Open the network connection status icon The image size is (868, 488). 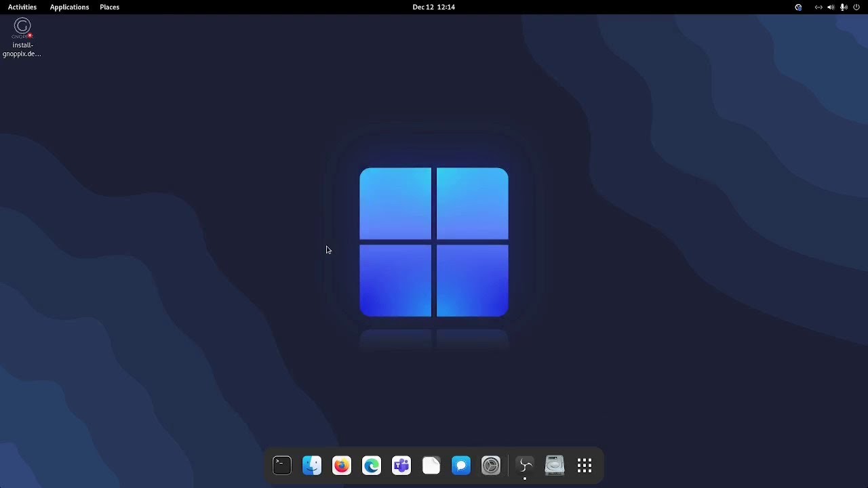818,7
